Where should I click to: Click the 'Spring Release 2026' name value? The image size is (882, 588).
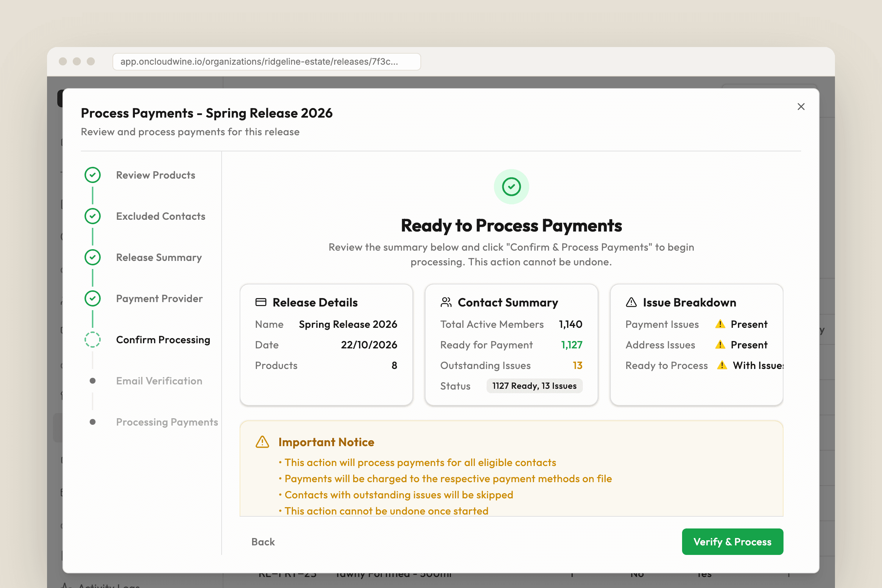[x=348, y=324]
